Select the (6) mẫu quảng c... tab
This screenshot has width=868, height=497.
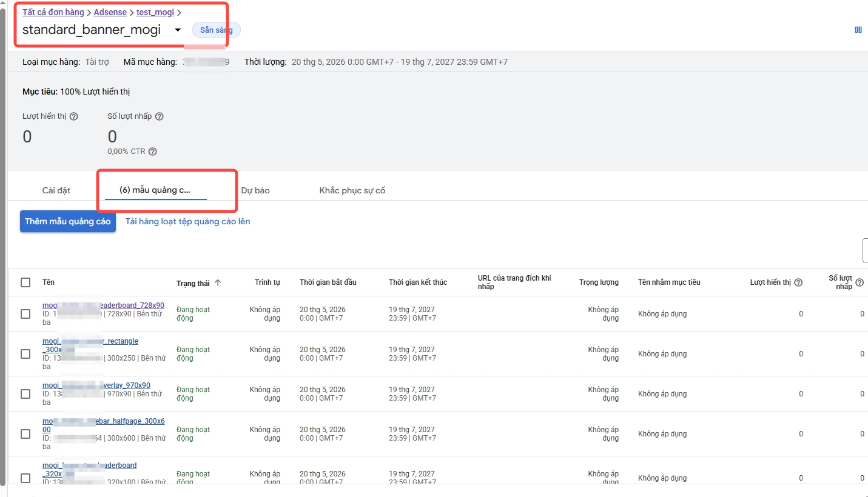[x=155, y=190]
